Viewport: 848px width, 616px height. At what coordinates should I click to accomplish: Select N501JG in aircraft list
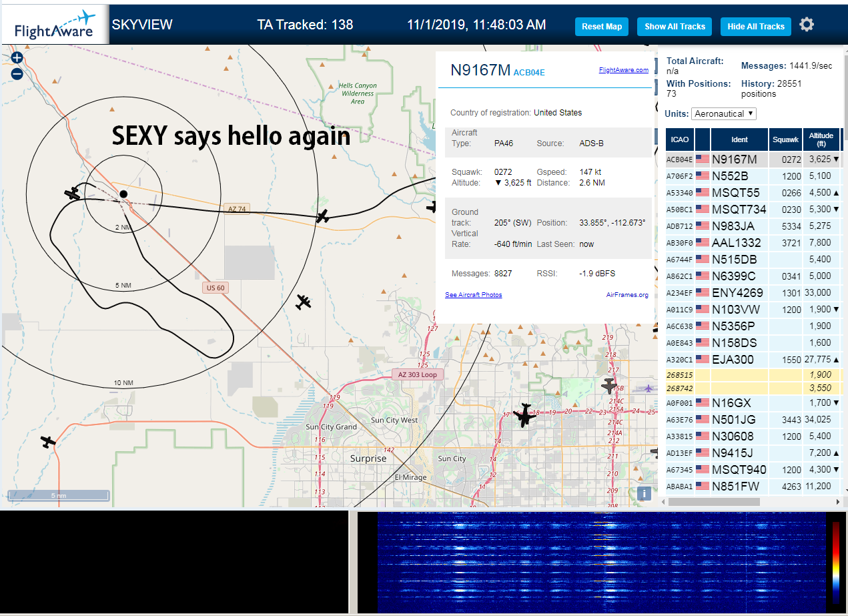pos(753,419)
